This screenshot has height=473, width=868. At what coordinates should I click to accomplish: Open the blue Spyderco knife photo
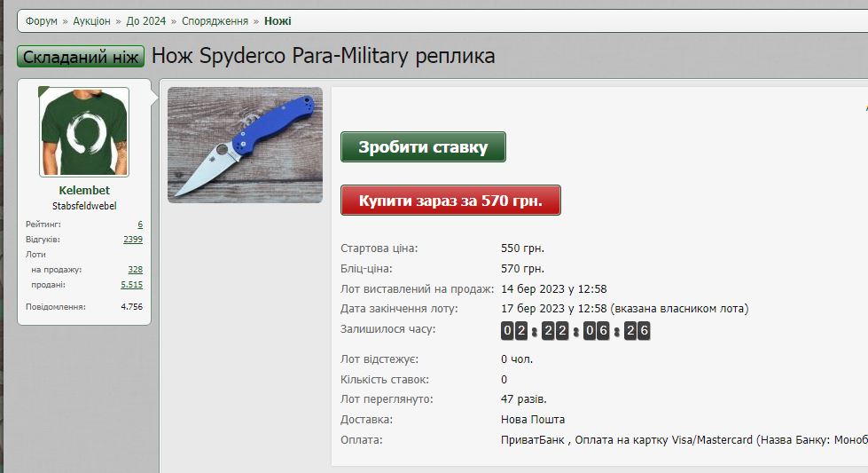(x=245, y=145)
